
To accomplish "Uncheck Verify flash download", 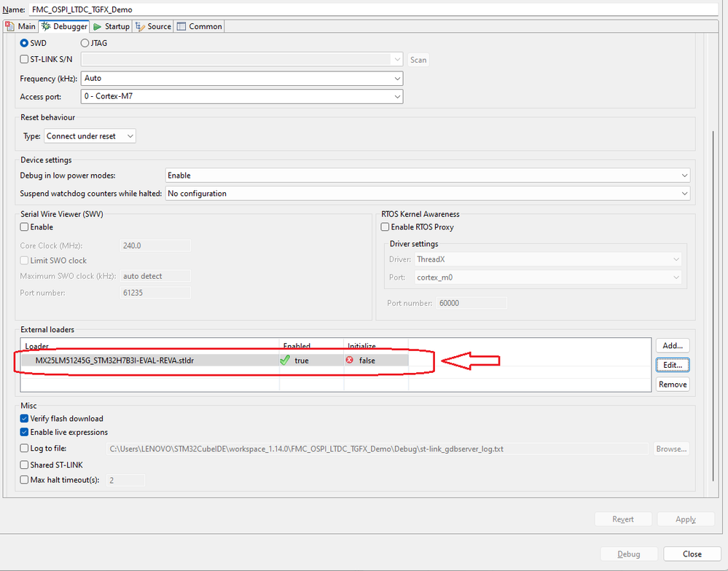I will click(x=24, y=419).
